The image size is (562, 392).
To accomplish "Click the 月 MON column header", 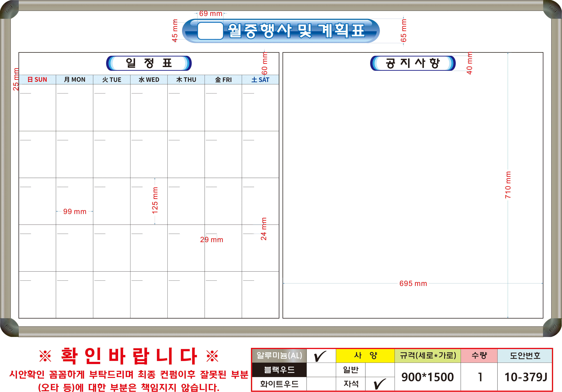I will pos(74,80).
